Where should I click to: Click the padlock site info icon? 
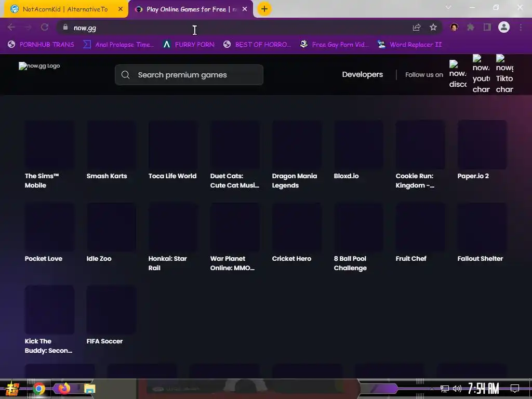coord(65,28)
